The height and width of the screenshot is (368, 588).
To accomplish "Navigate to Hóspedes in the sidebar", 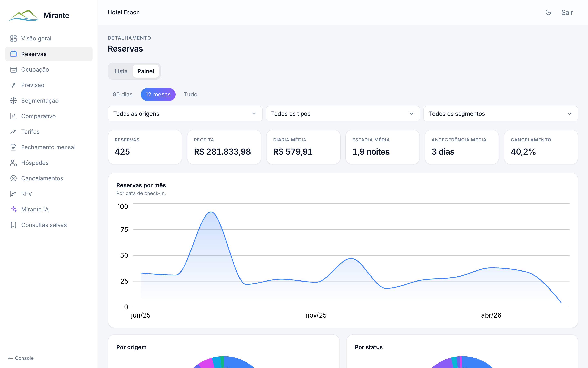I will pyautogui.click(x=49, y=163).
